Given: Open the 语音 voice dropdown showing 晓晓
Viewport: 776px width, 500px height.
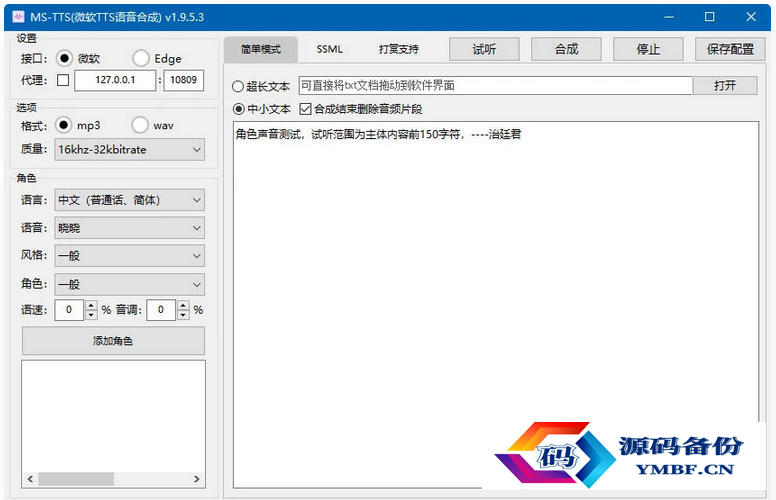Looking at the screenshot, I should point(129,228).
